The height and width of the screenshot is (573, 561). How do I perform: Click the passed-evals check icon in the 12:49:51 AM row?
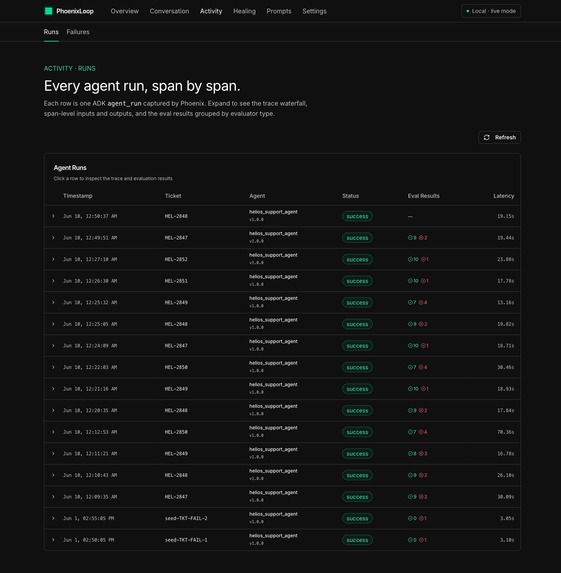[410, 238]
